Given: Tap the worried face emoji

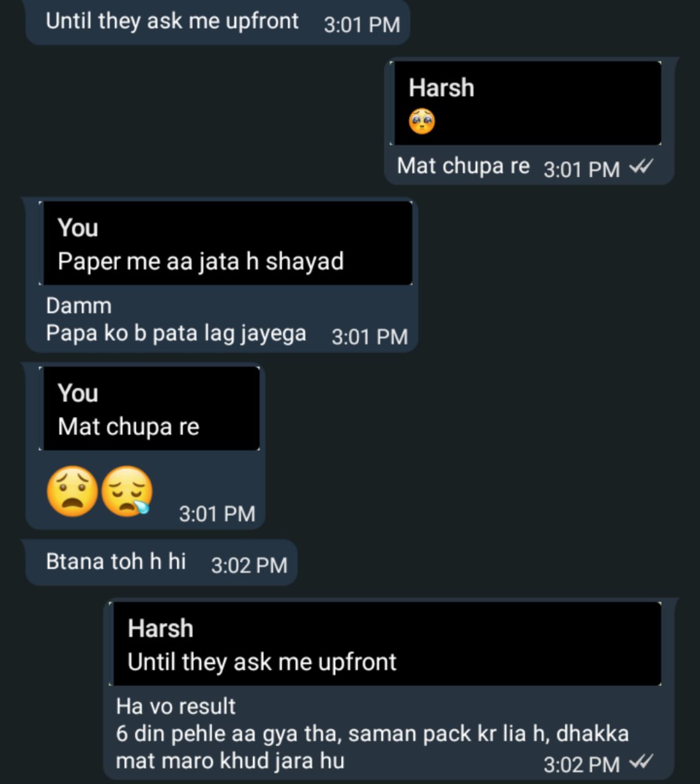Looking at the screenshot, I should pyautogui.click(x=72, y=491).
